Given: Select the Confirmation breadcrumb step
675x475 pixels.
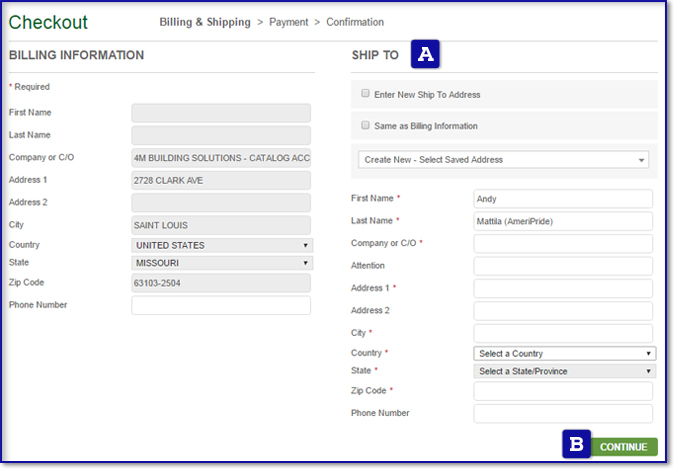Looking at the screenshot, I should 354,22.
